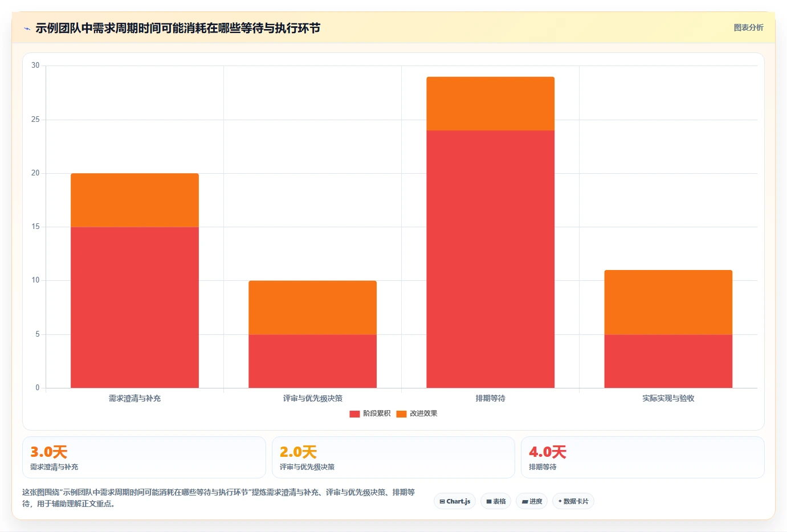787x532 pixels.
Task: Click the 改进效果 legend label
Action: pyautogui.click(x=423, y=414)
